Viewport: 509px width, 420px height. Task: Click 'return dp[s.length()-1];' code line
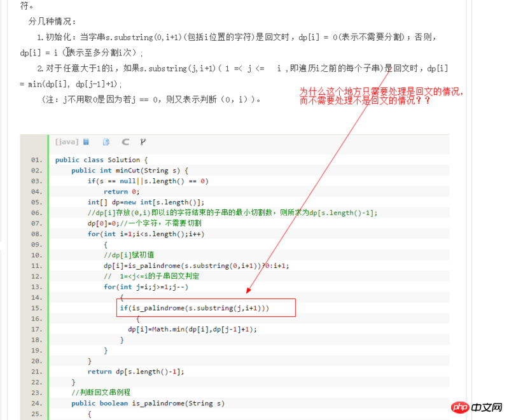tap(136, 372)
